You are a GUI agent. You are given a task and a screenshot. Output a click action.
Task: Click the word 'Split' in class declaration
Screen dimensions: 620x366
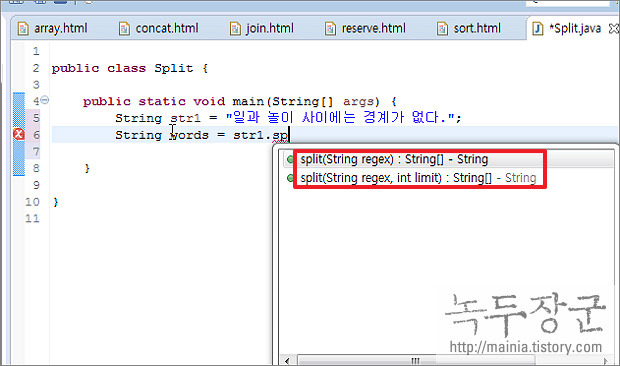click(x=174, y=68)
